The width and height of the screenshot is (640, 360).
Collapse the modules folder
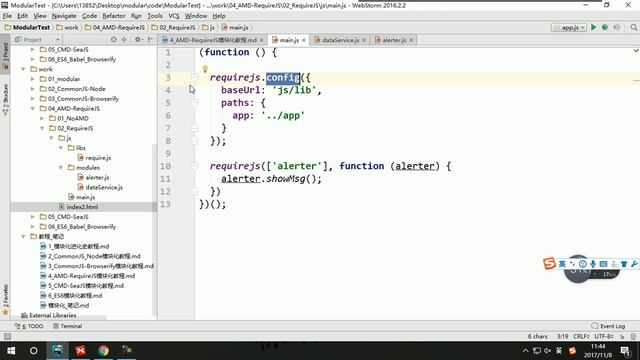61,167
